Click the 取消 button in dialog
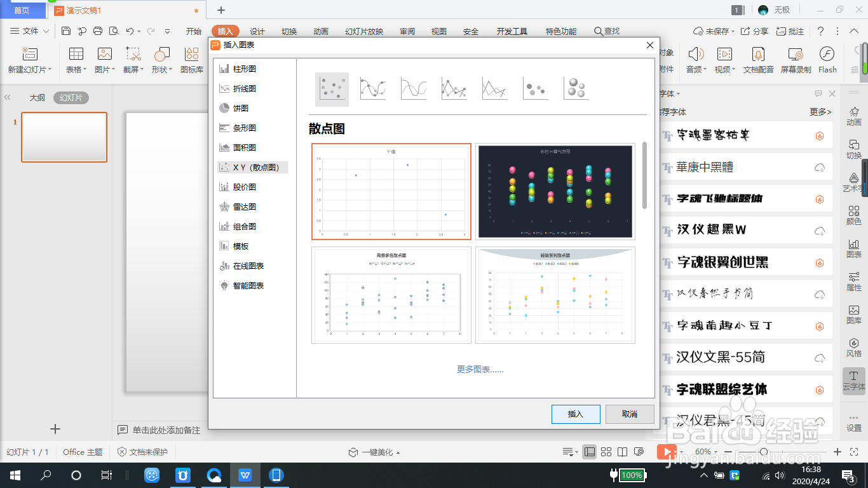Screen dimensions: 868x488 (630, 414)
